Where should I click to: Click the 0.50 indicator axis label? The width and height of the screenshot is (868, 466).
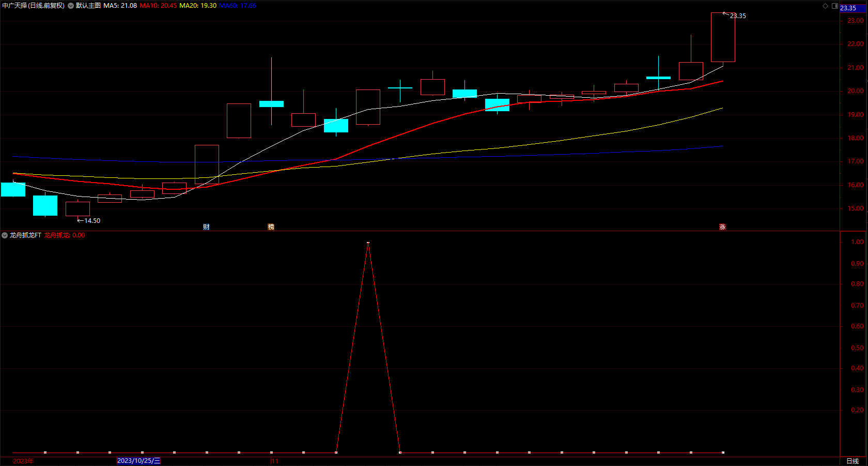click(857, 348)
